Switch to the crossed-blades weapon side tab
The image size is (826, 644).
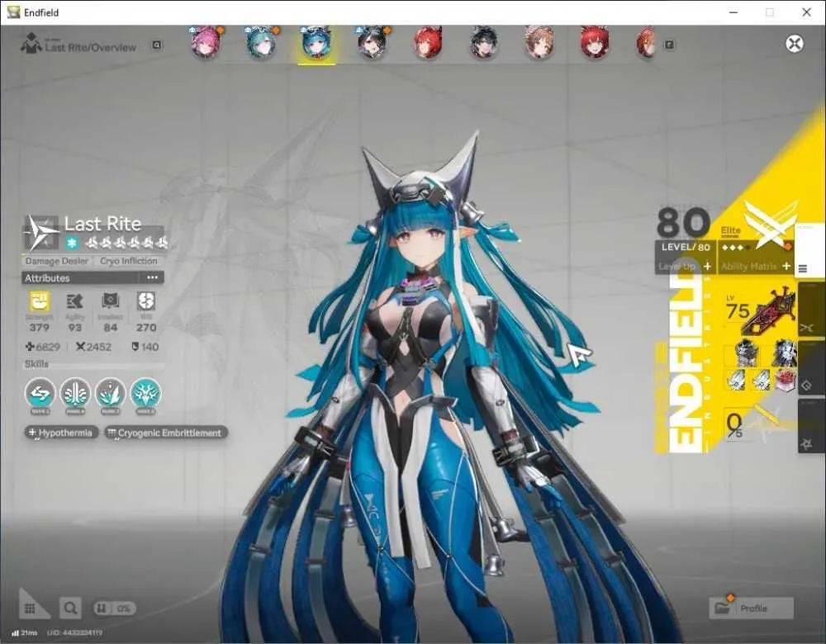pos(811,310)
